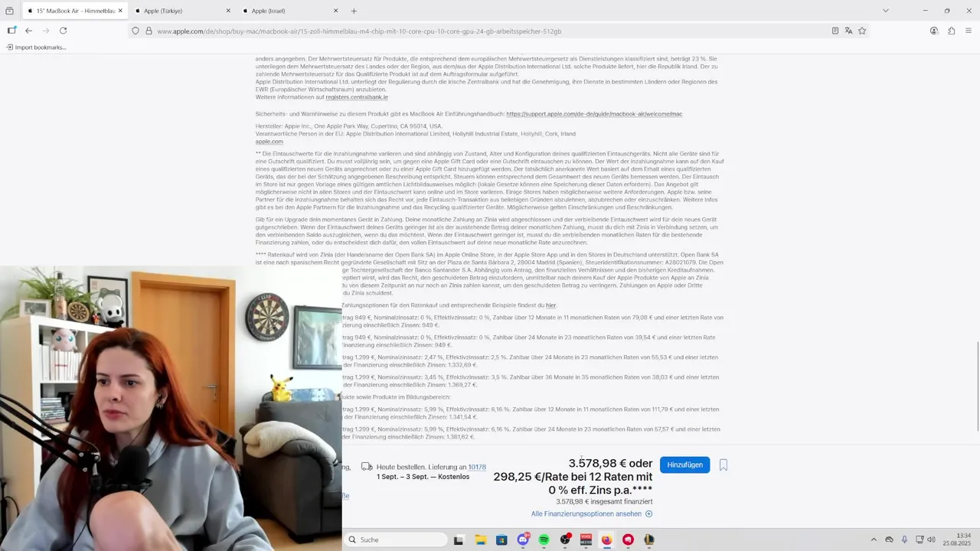
Task: Close the Apple (Israel) tab
Action: 335,11
